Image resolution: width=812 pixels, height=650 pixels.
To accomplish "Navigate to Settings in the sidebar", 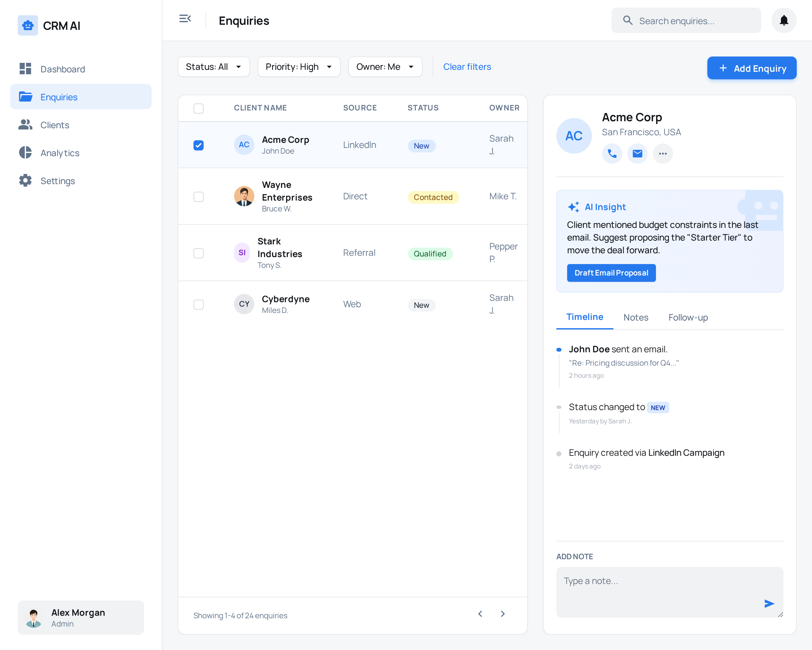I will coord(81,181).
